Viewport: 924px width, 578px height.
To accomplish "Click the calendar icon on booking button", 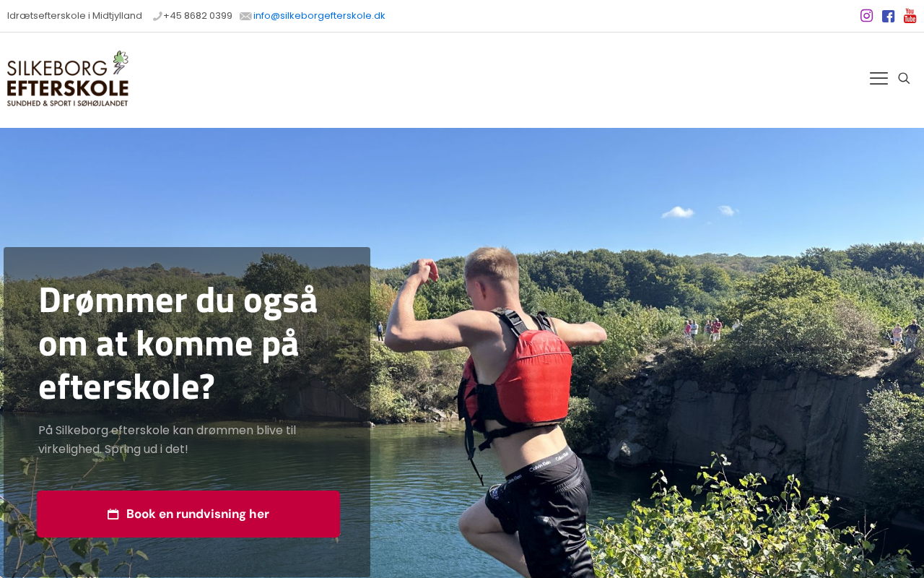I will 113,514.
